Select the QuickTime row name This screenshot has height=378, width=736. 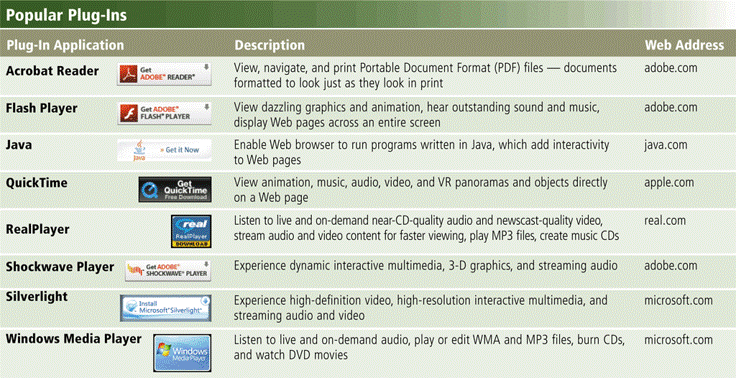click(36, 183)
